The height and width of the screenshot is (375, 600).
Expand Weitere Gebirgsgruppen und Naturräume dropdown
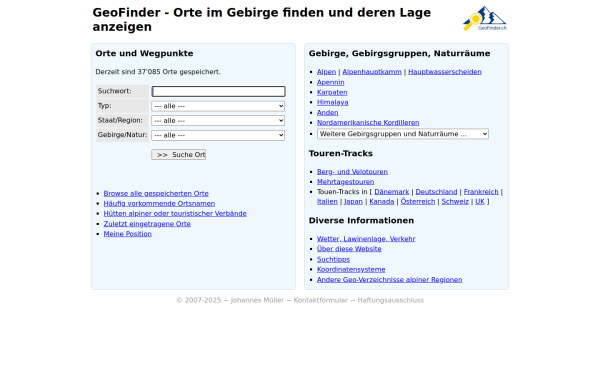coord(403,134)
